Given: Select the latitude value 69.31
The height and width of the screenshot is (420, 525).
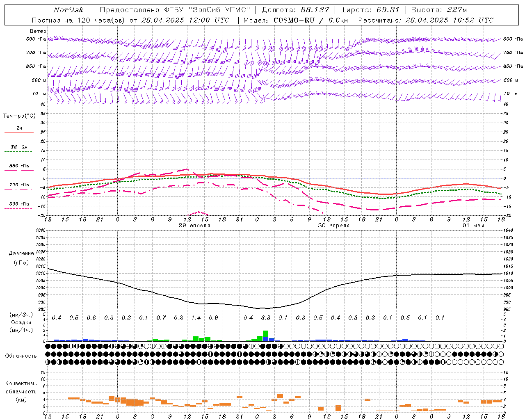Looking at the screenshot, I should [x=388, y=10].
